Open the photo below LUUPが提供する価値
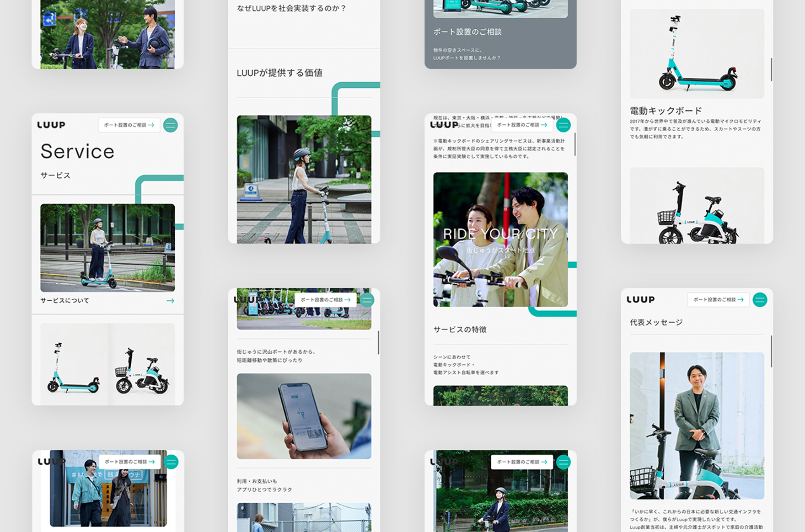Screen dimensions: 805x532 [304, 179]
